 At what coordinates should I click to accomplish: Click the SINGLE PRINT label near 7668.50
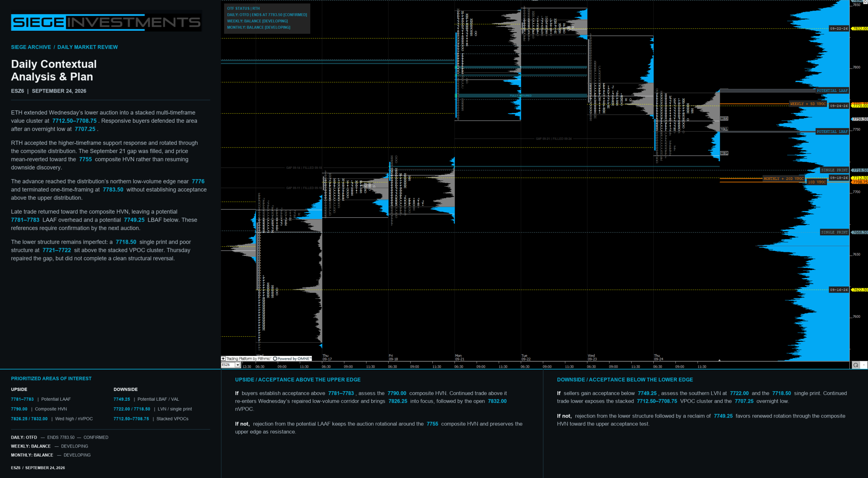click(x=834, y=233)
